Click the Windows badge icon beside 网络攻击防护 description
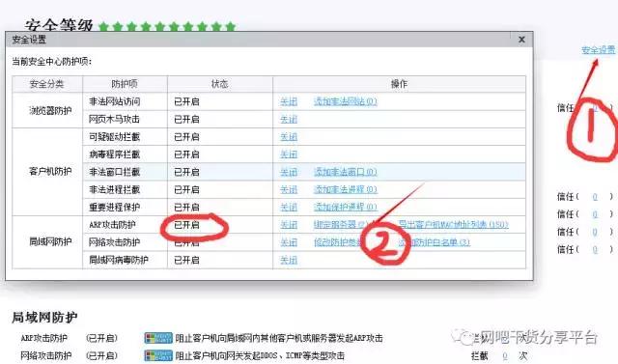Image resolution: width=618 pixels, height=364 pixels. tap(158, 355)
